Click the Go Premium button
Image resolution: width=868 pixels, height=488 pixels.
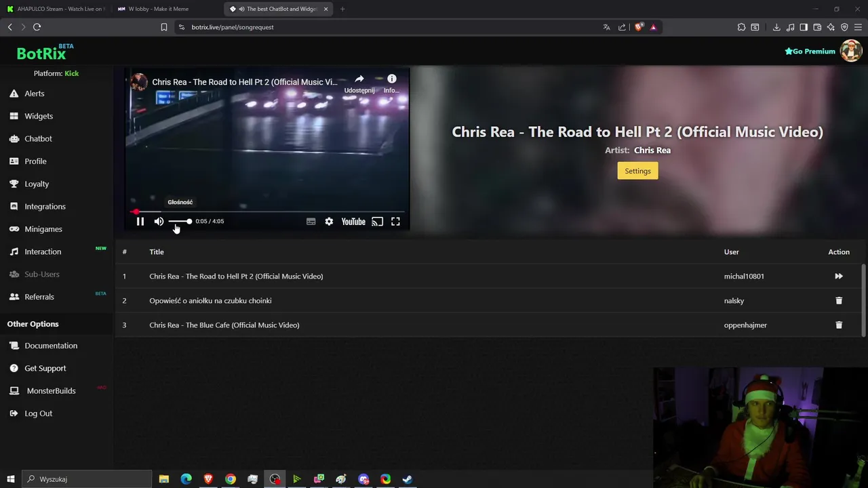click(810, 52)
